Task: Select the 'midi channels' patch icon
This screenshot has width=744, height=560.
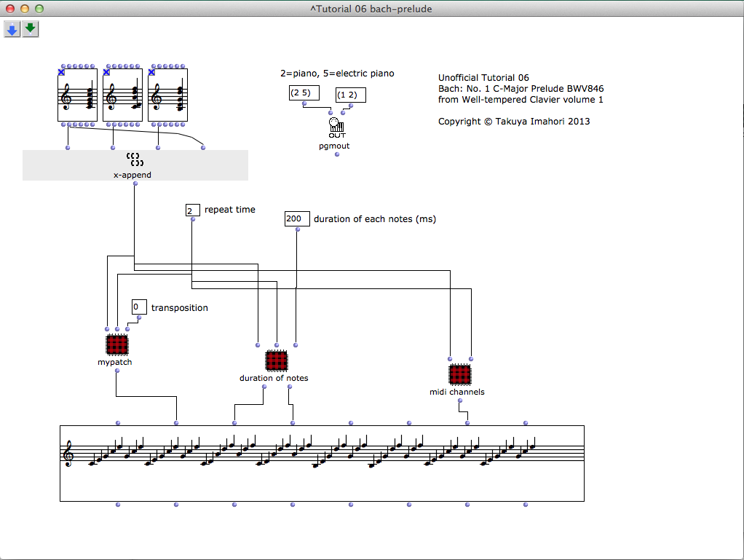Action: pyautogui.click(x=459, y=374)
